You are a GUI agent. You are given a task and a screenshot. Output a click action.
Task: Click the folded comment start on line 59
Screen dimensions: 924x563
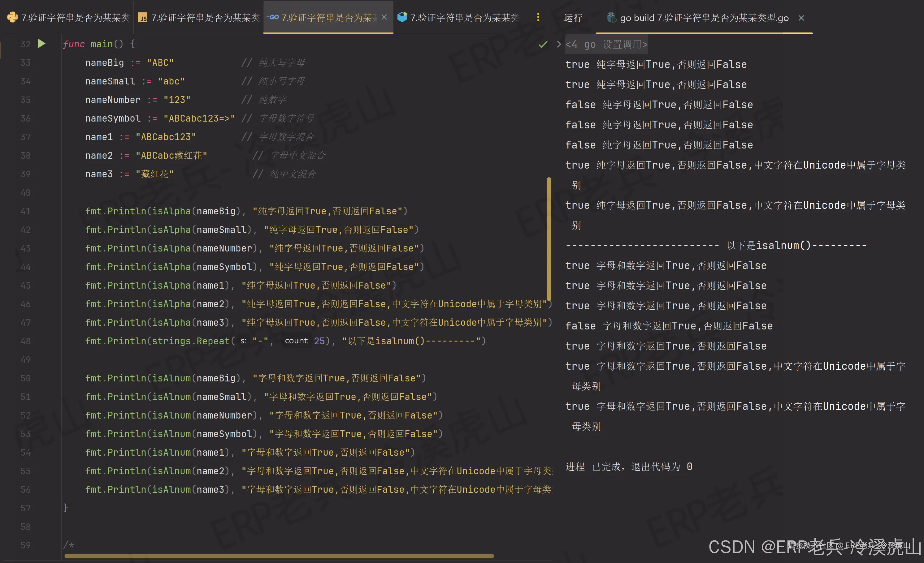point(68,545)
